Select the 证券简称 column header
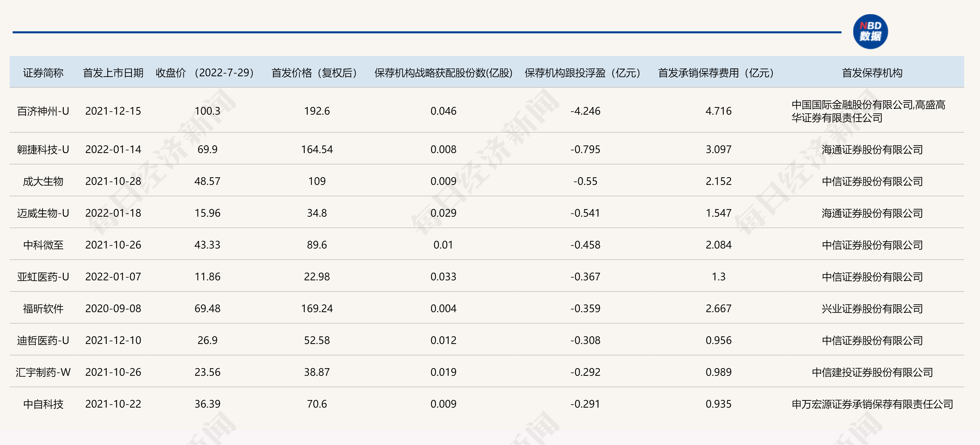This screenshot has width=980, height=445. [43, 73]
